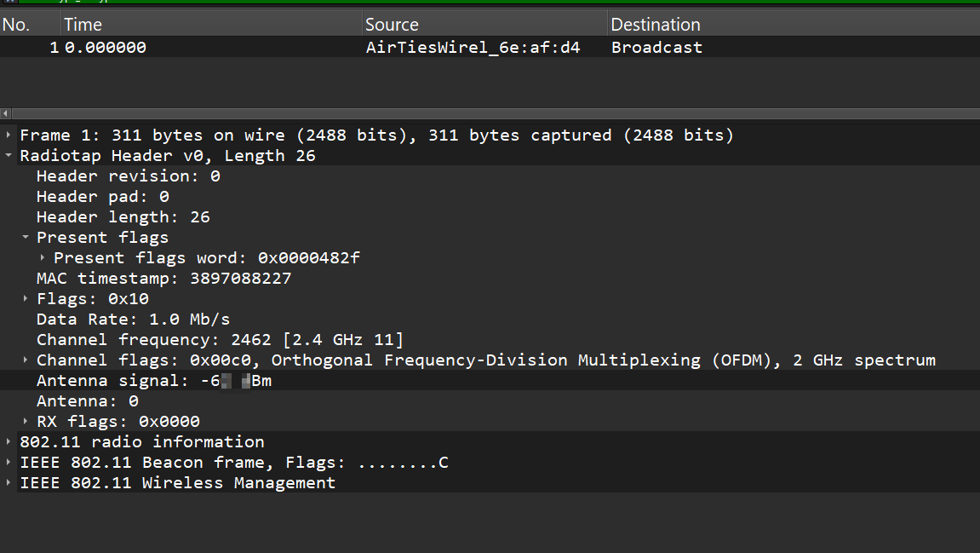The height and width of the screenshot is (553, 980).
Task: Click the horizontal scrollbar left arrow
Action: tap(6, 113)
